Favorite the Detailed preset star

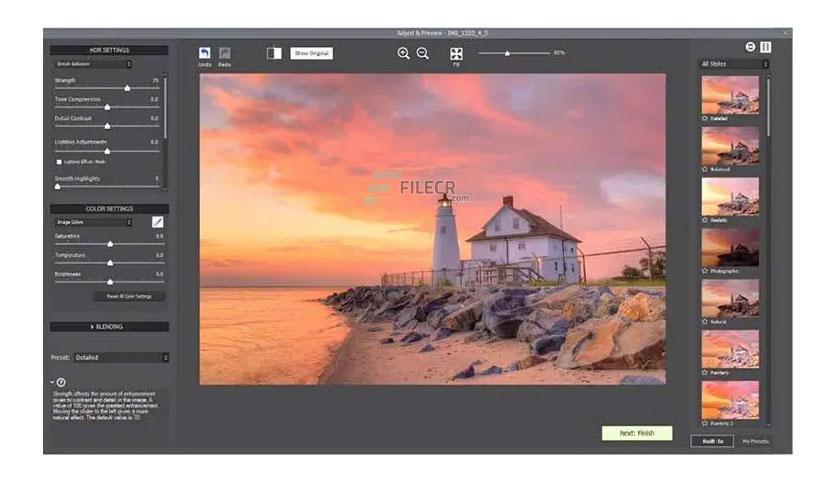[x=705, y=118]
